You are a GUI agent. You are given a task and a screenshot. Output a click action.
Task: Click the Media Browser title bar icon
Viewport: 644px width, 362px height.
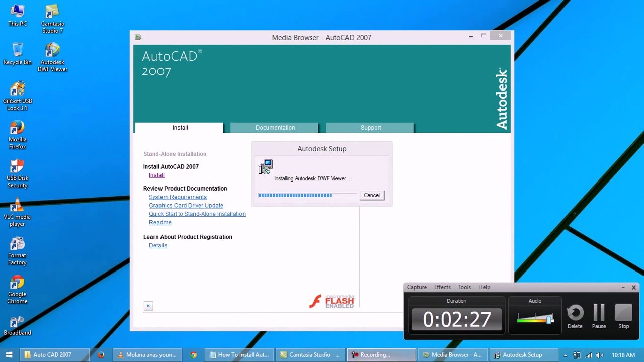tap(138, 37)
